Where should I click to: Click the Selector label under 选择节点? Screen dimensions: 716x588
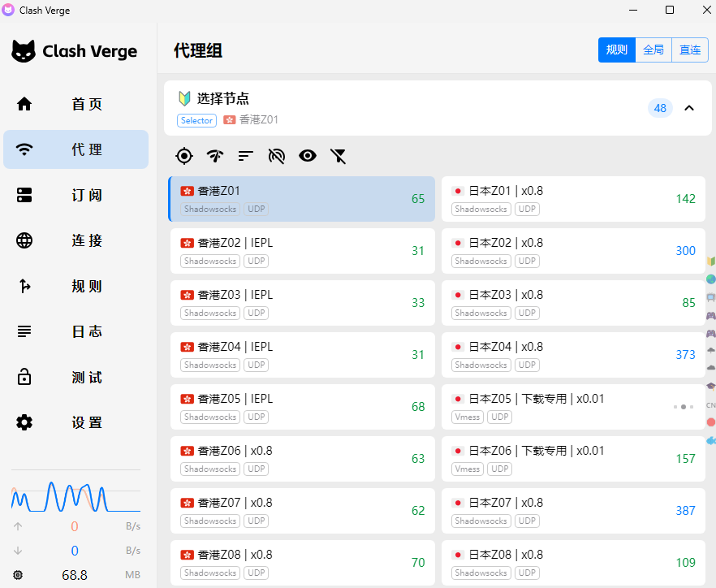196,120
